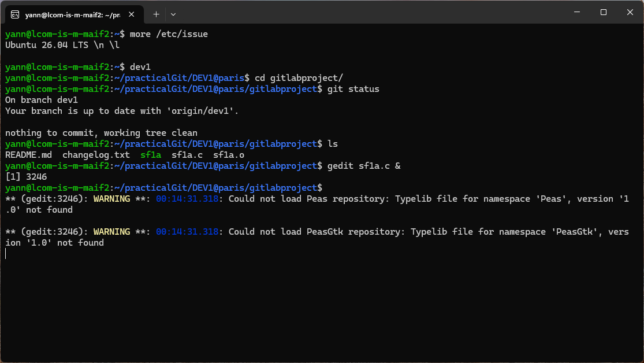The width and height of the screenshot is (644, 363).
Task: Click the 'cd gitlabproject/' command
Action: [x=299, y=78]
